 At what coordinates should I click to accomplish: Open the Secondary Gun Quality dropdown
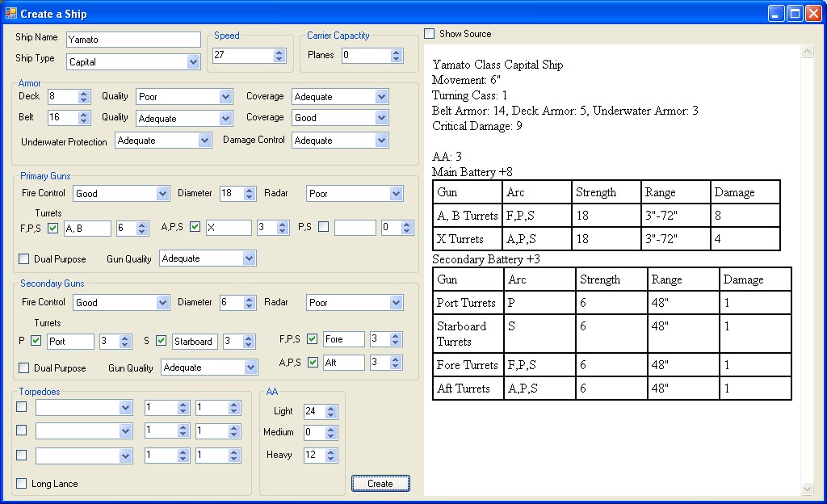[250, 367]
